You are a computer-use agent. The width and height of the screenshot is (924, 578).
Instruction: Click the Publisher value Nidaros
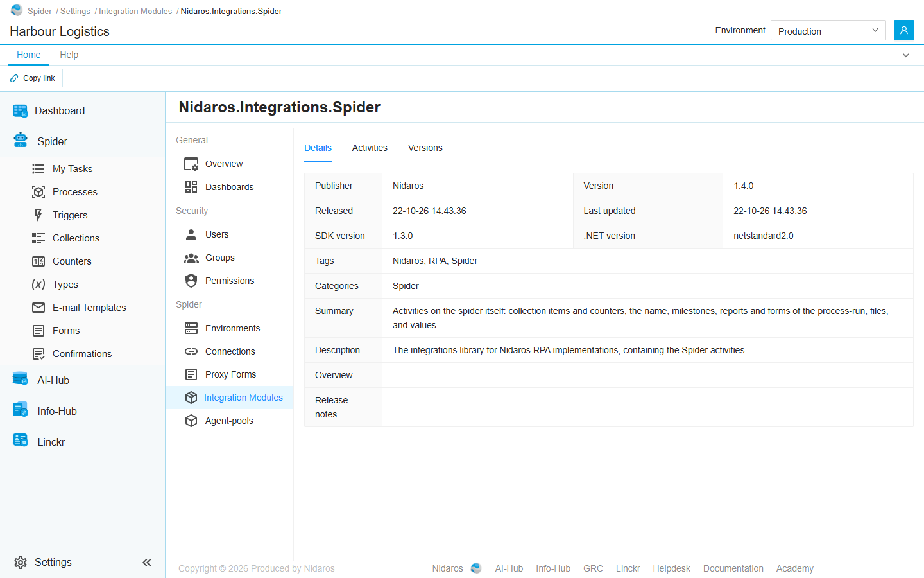click(408, 186)
